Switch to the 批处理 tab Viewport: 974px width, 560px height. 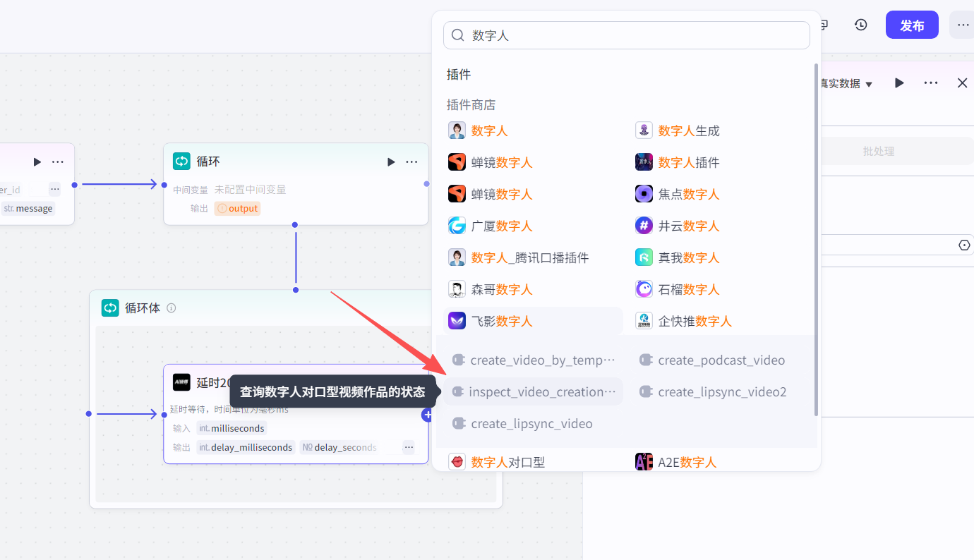(879, 151)
